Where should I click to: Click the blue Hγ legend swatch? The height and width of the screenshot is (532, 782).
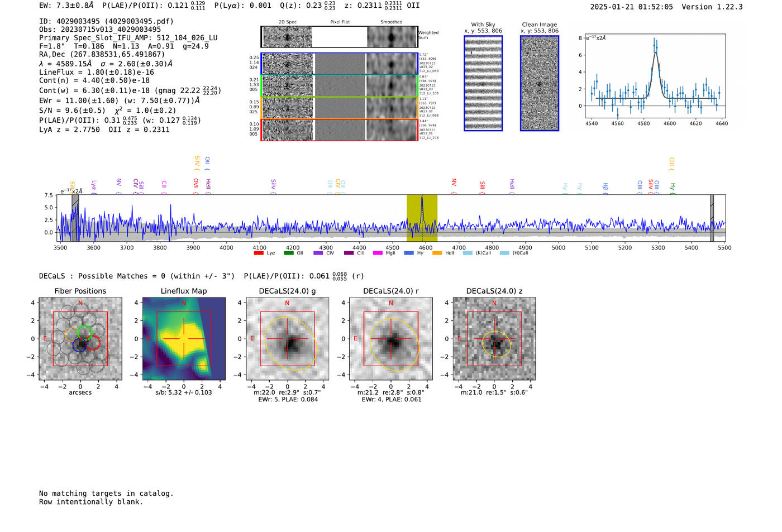coord(409,253)
